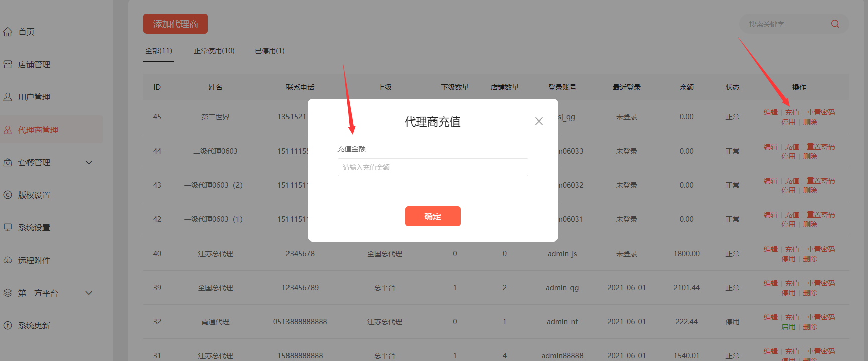The width and height of the screenshot is (868, 361).
Task: Click the agent management sidebar icon
Action: click(x=8, y=130)
